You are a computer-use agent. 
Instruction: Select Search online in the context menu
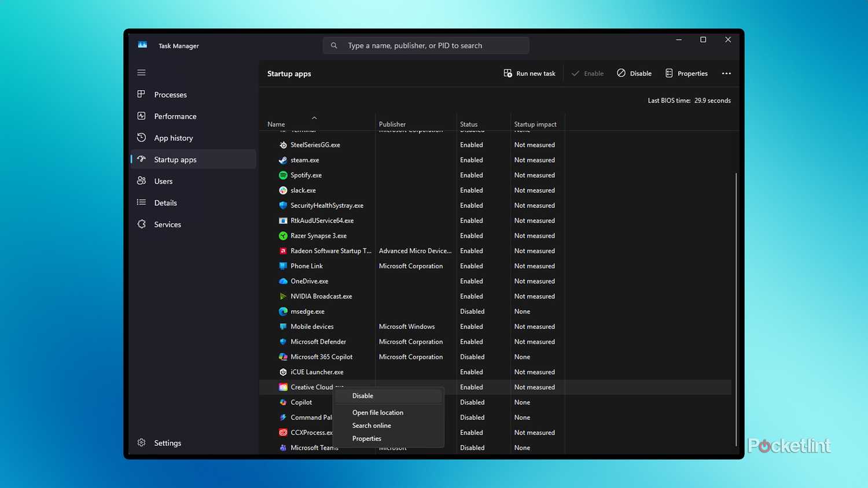pyautogui.click(x=372, y=426)
